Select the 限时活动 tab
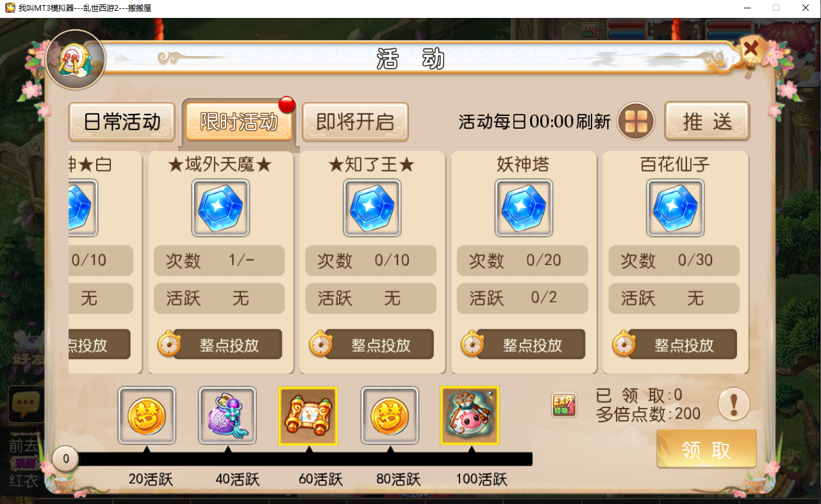The image size is (821, 504). click(239, 122)
